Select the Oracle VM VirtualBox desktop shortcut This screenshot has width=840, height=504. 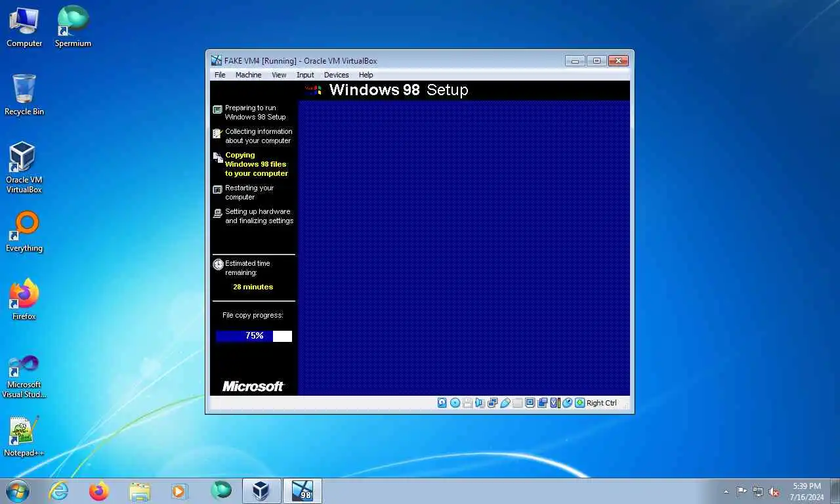(24, 168)
